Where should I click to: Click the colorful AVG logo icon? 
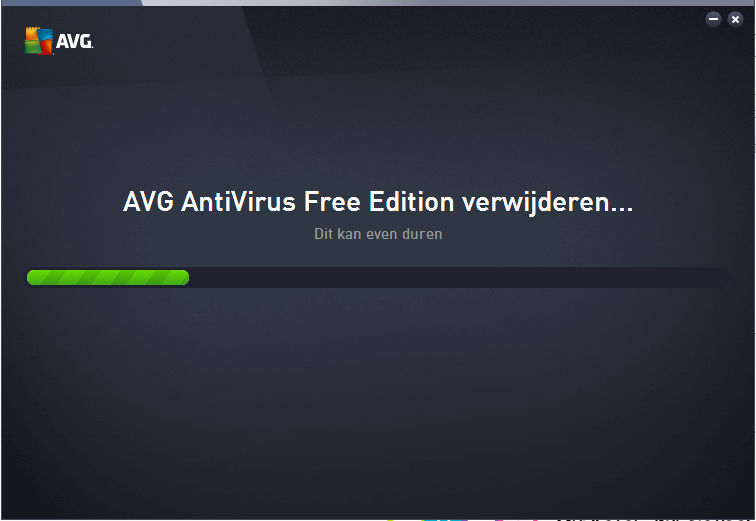coord(39,41)
